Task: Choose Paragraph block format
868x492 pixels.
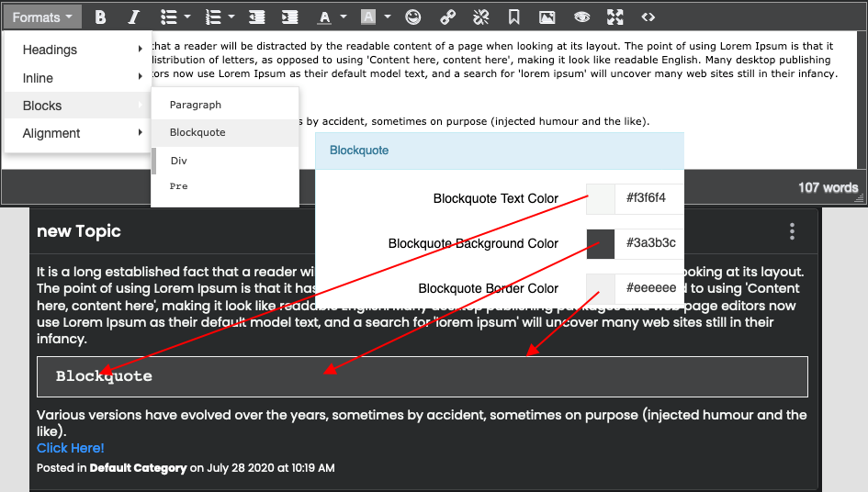Action: click(x=225, y=105)
